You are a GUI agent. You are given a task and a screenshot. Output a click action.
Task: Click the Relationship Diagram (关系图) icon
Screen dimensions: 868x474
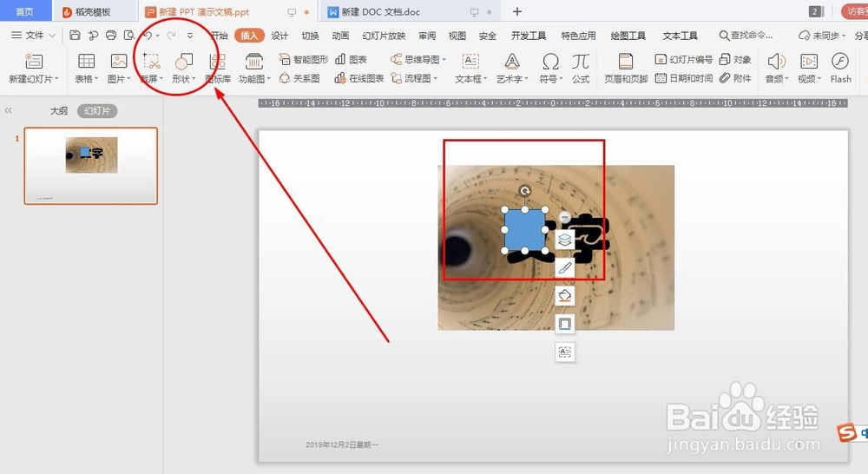point(299,79)
